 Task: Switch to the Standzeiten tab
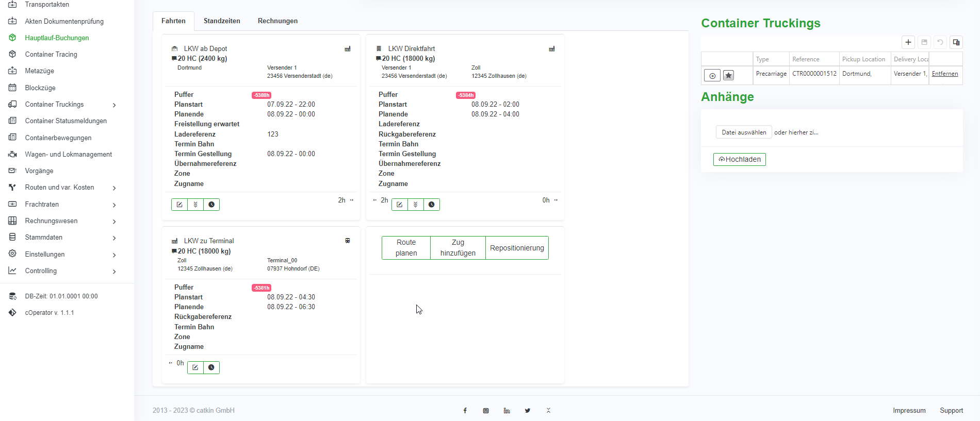click(x=222, y=21)
